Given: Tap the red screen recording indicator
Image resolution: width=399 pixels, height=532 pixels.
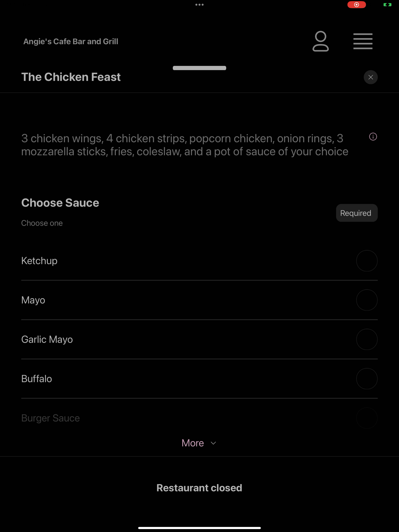Looking at the screenshot, I should tap(357, 4).
